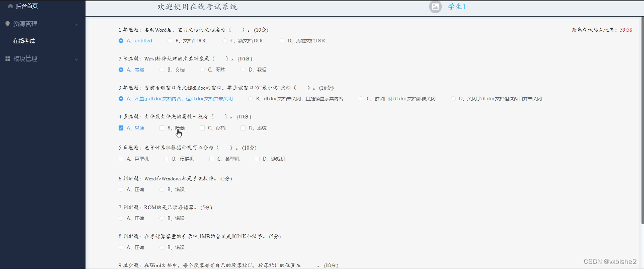Collapse the 资源管理 menu arrow
The width and height of the screenshot is (644, 269).
(76, 24)
